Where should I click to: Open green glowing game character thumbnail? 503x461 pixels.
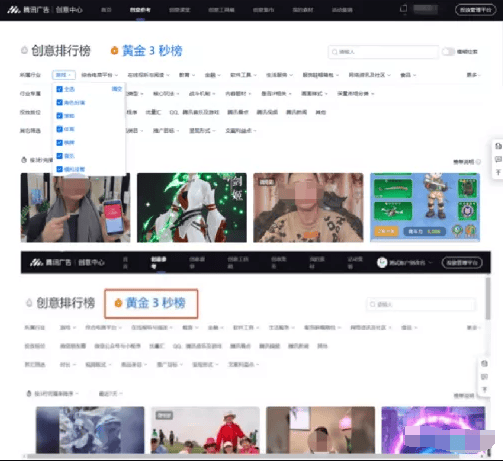(192, 207)
